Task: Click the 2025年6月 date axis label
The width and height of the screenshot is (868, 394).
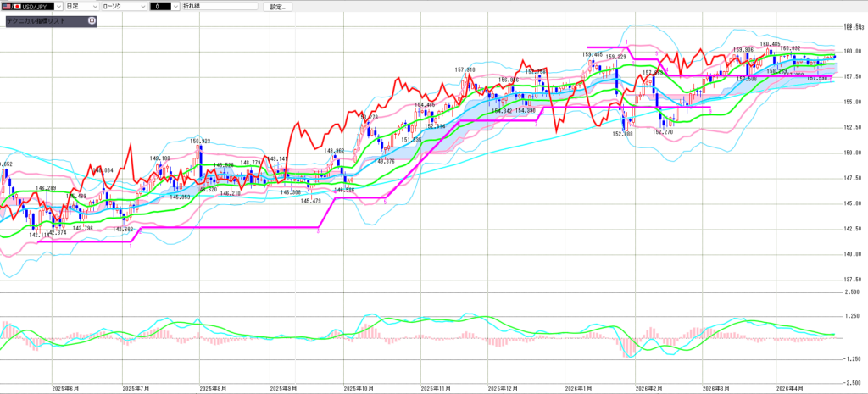Action: [x=65, y=388]
